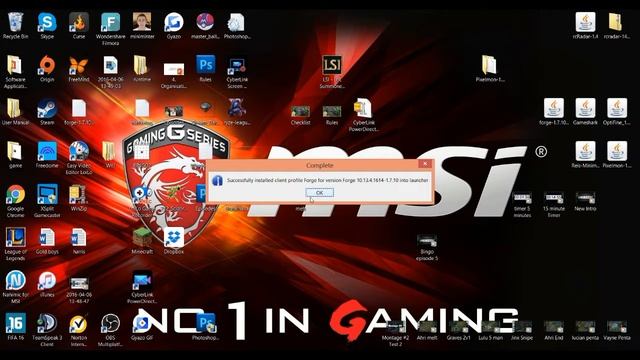640x360 pixels.
Task: Select the timer 5 minutes video file
Action: click(522, 205)
